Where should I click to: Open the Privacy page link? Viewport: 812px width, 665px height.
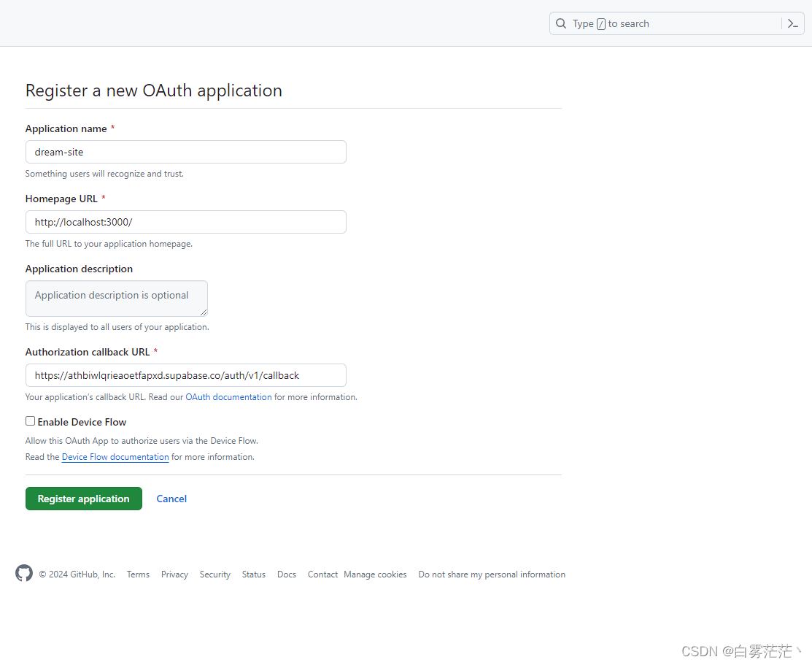pyautogui.click(x=174, y=574)
